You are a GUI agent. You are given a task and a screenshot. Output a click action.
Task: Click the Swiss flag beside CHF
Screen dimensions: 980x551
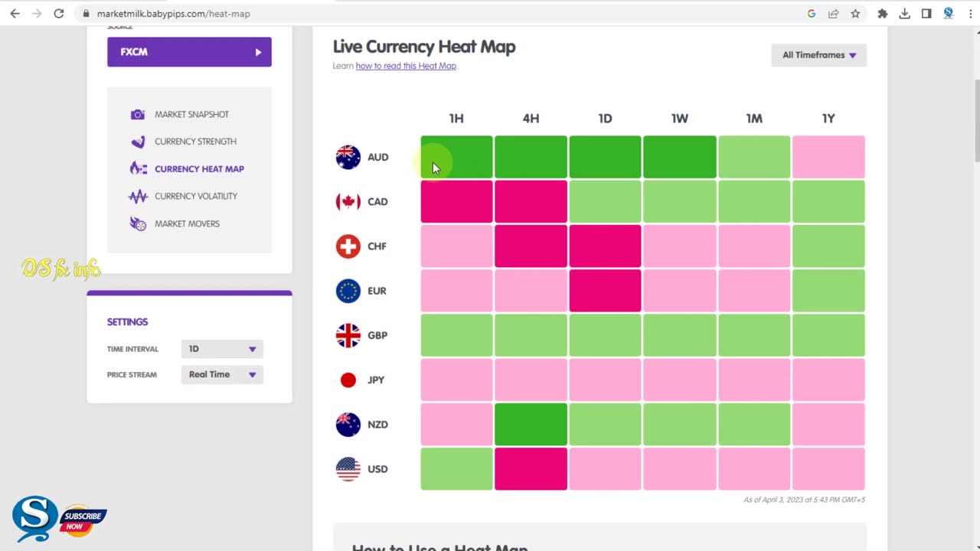(348, 246)
